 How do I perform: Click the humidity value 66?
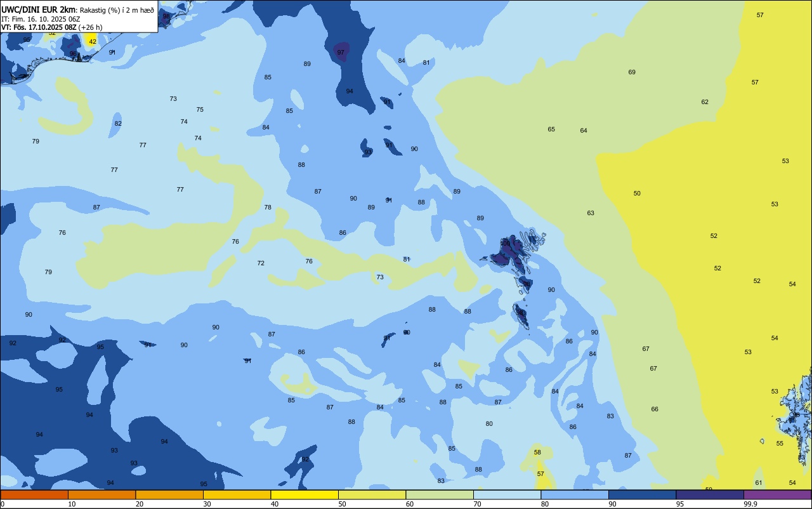(655, 409)
